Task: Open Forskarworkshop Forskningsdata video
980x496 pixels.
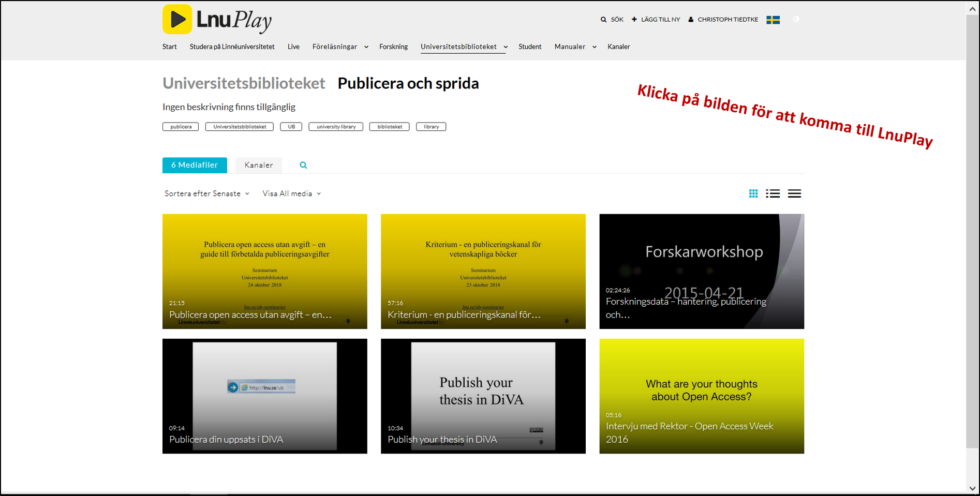Action: pyautogui.click(x=702, y=272)
